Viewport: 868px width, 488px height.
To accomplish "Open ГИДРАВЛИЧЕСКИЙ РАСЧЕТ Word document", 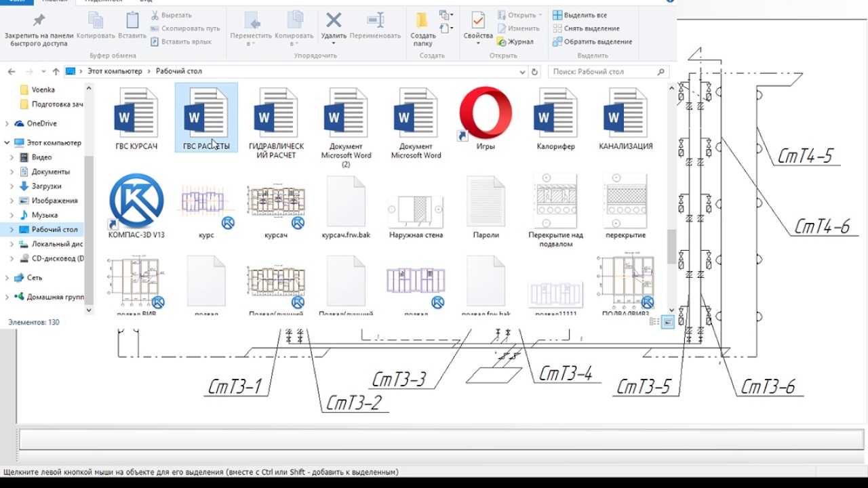I will (276, 123).
